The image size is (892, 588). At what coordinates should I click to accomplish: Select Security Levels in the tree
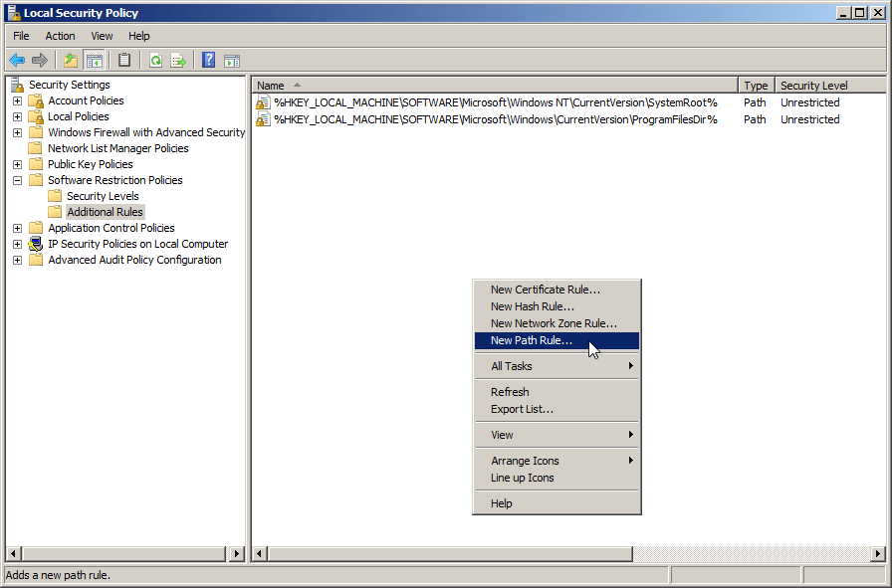coord(103,196)
